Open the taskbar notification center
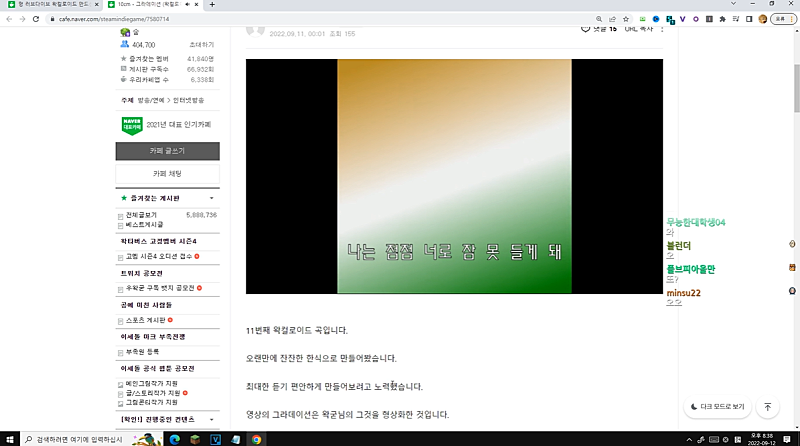The height and width of the screenshot is (446, 800). point(787,439)
